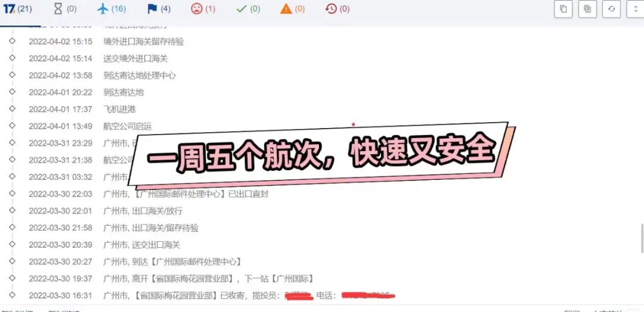Click the copy details document button
This screenshot has height=312, width=644.
[x=587, y=9]
